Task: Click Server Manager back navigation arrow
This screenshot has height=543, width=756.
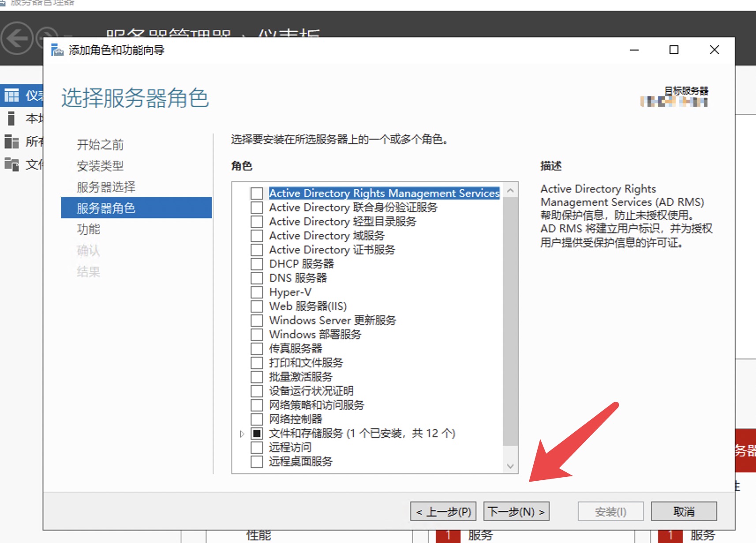Action: coord(17,38)
